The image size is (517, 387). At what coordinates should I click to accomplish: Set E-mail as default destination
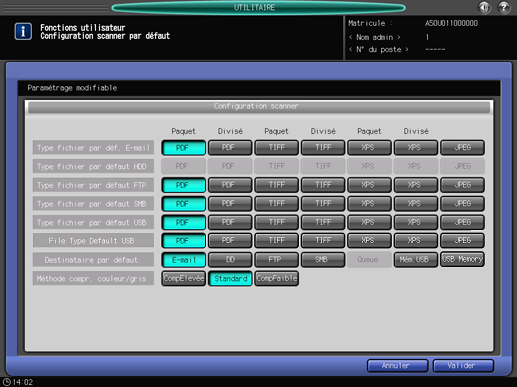tap(183, 260)
